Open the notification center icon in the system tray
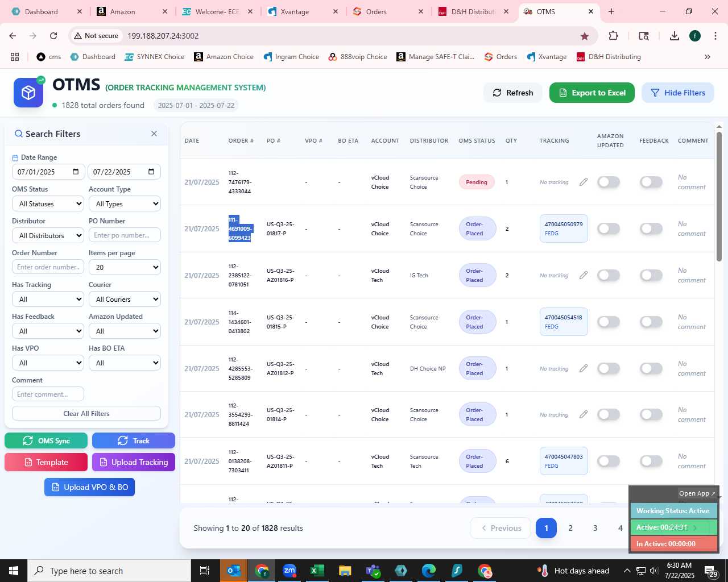The width and height of the screenshot is (728, 582). pos(711,571)
